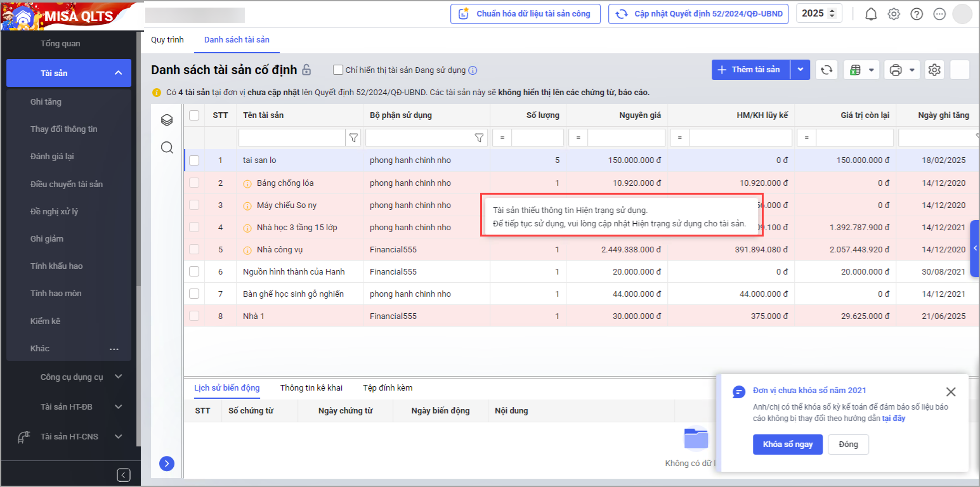
Task: Click the layers icon beside the table
Action: click(x=167, y=120)
